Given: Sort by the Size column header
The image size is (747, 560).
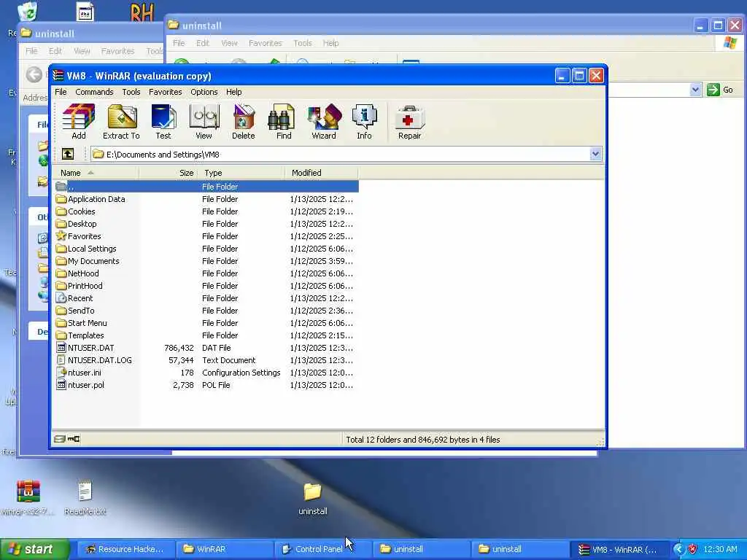Looking at the screenshot, I should click(x=169, y=173).
